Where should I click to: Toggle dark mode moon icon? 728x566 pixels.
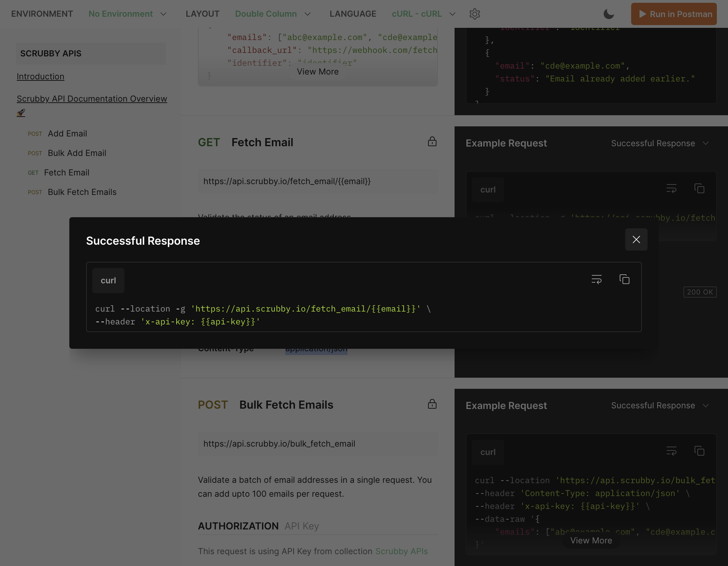click(x=609, y=14)
